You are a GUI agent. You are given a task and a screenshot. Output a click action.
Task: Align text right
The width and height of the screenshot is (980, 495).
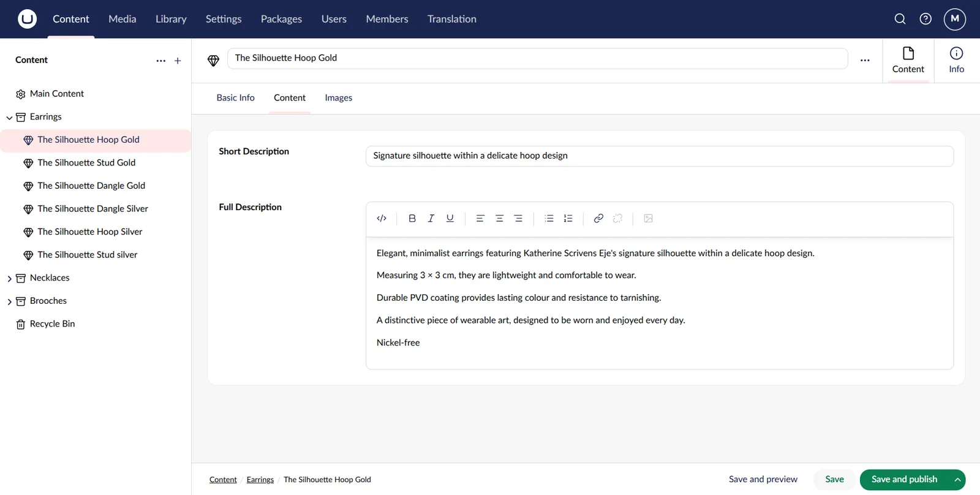pyautogui.click(x=518, y=218)
